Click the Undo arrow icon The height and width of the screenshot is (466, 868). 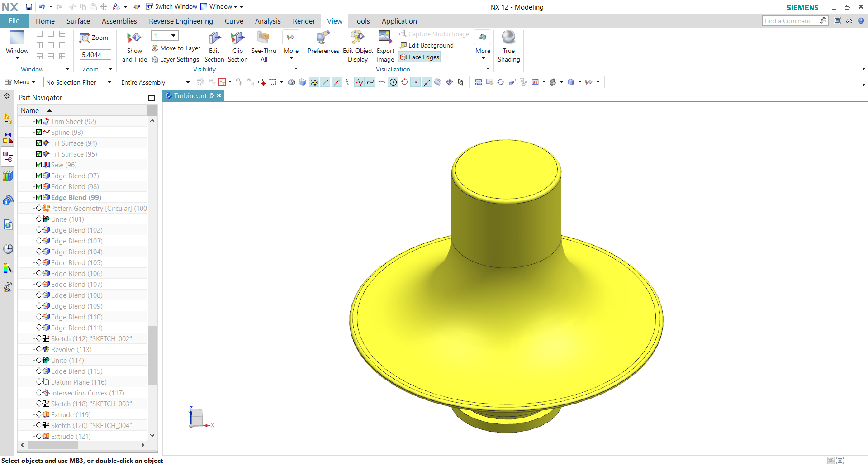pos(42,7)
